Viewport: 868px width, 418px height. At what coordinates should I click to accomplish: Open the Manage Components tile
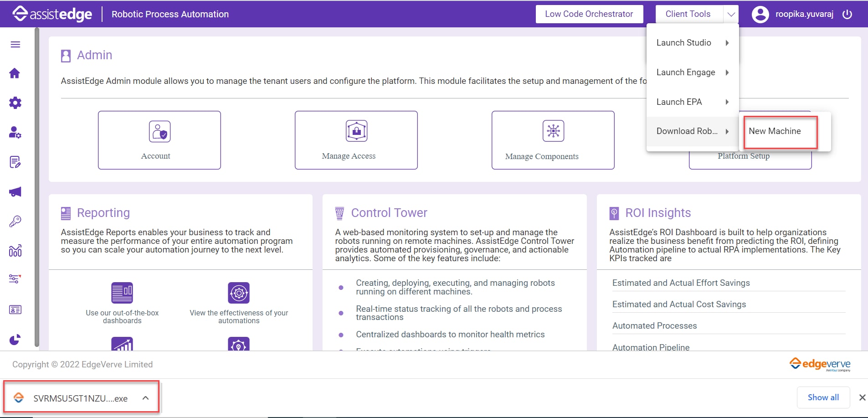[553, 140]
